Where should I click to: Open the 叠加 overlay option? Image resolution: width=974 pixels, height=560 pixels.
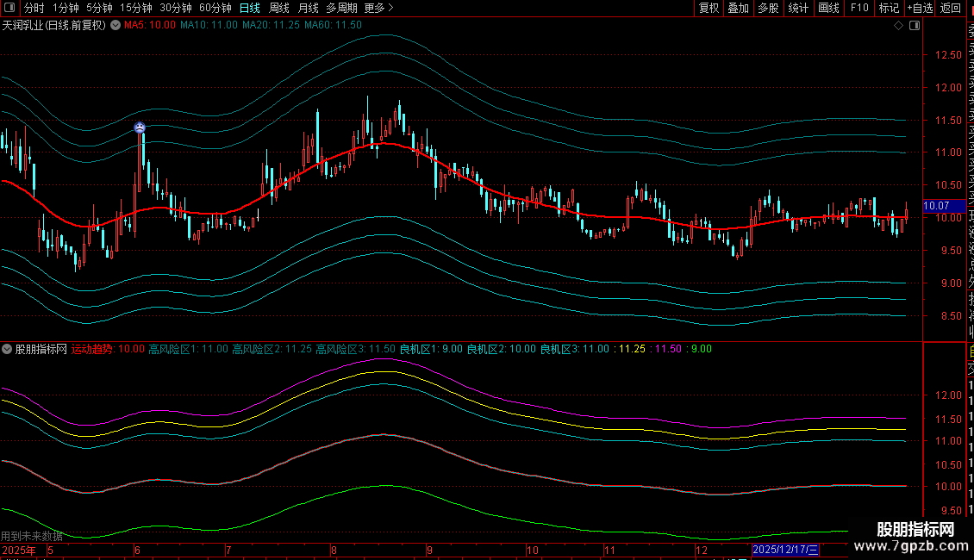point(738,8)
